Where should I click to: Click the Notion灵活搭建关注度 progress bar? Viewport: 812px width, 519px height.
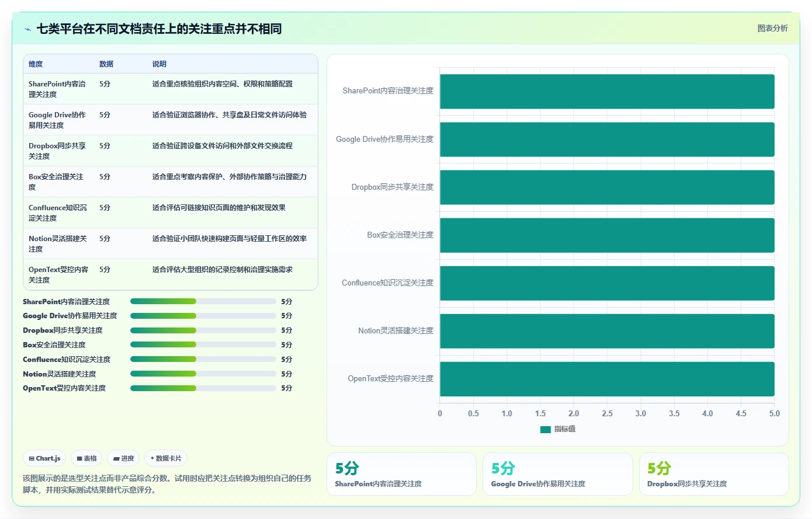click(x=203, y=374)
